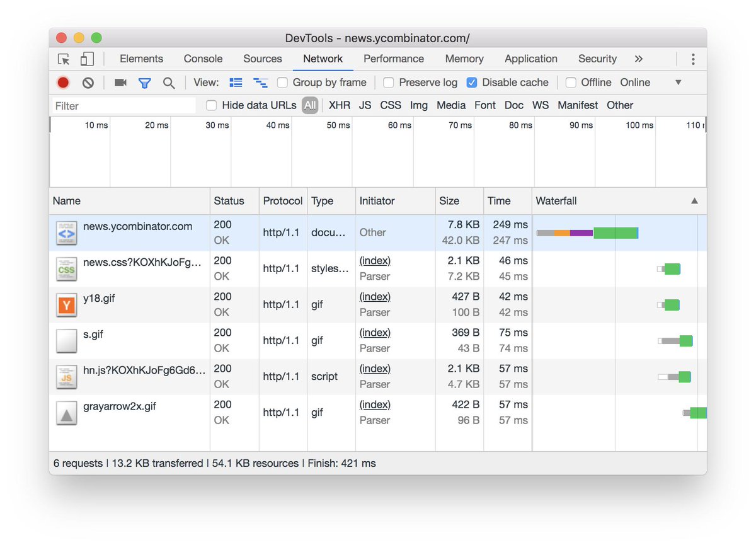Filter requests by Other type
Viewport: 756px width, 545px height.
620,105
